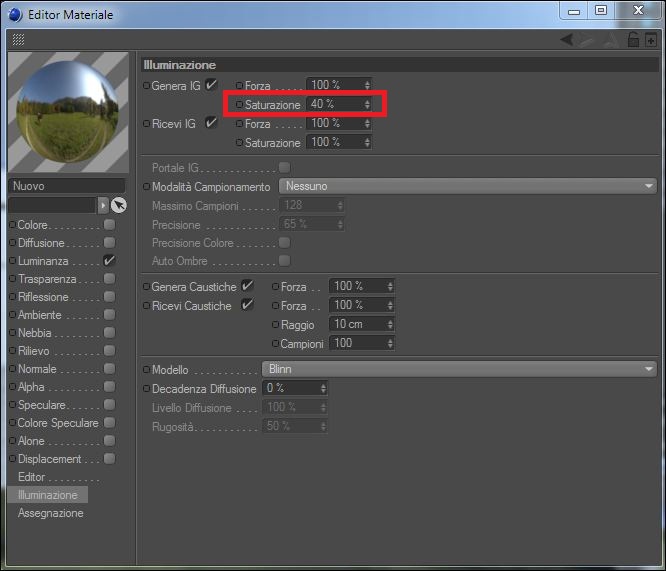Enable the Alpha channel checkbox
Screen dimensions: 666x571
coord(110,387)
